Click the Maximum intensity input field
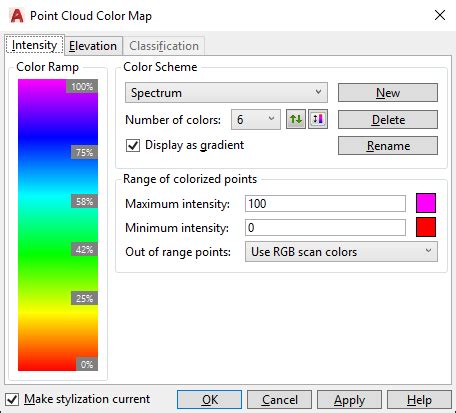 [x=325, y=204]
